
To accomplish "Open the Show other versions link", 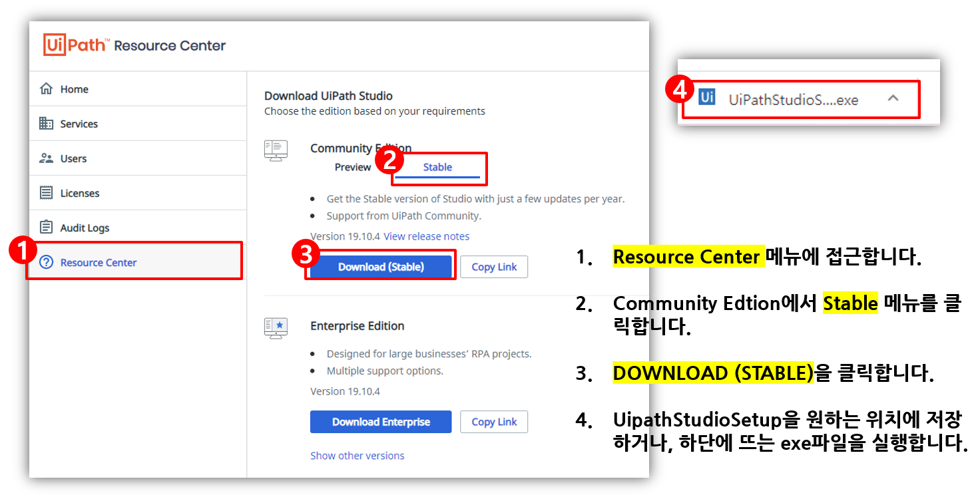I will (x=358, y=456).
